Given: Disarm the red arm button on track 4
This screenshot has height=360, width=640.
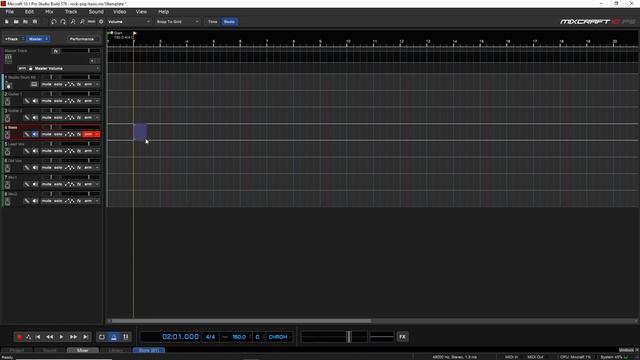Looking at the screenshot, I should point(88,134).
